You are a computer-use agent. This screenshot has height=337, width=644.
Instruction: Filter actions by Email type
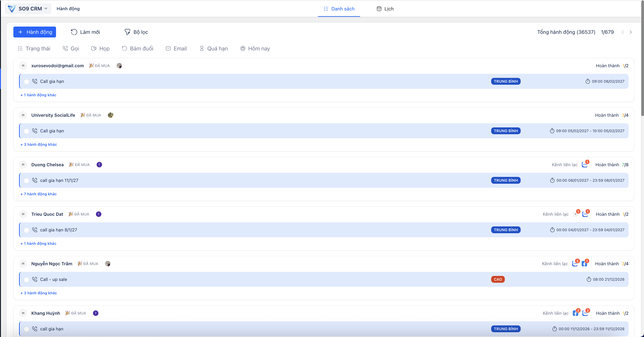[176, 49]
